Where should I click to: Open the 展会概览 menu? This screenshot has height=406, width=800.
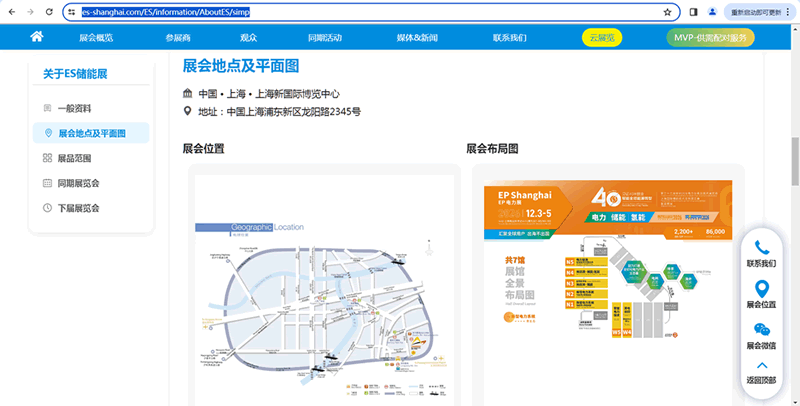click(96, 38)
